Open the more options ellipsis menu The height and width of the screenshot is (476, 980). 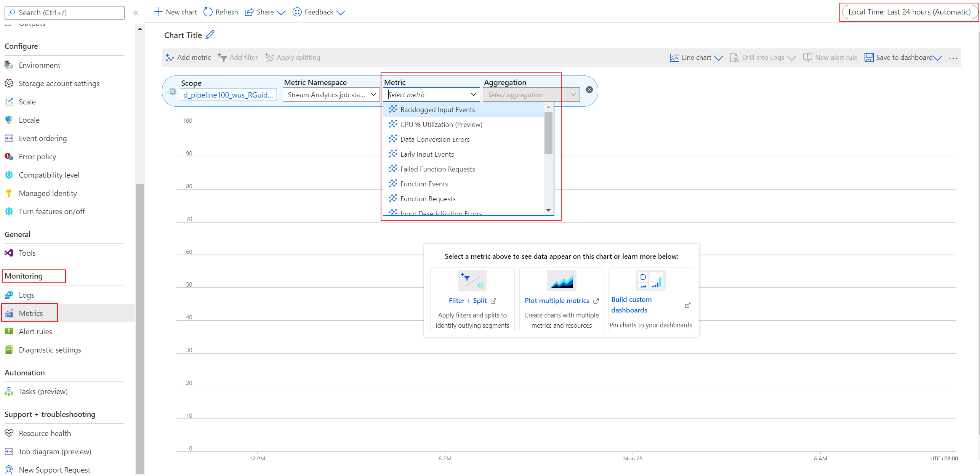953,58
